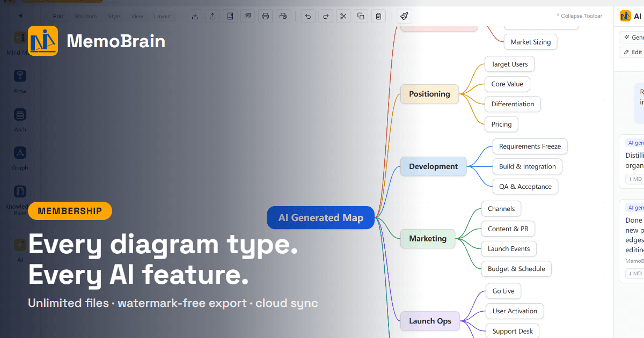This screenshot has width=644, height=338.
Task: Select the Marketing branch node
Action: click(428, 238)
